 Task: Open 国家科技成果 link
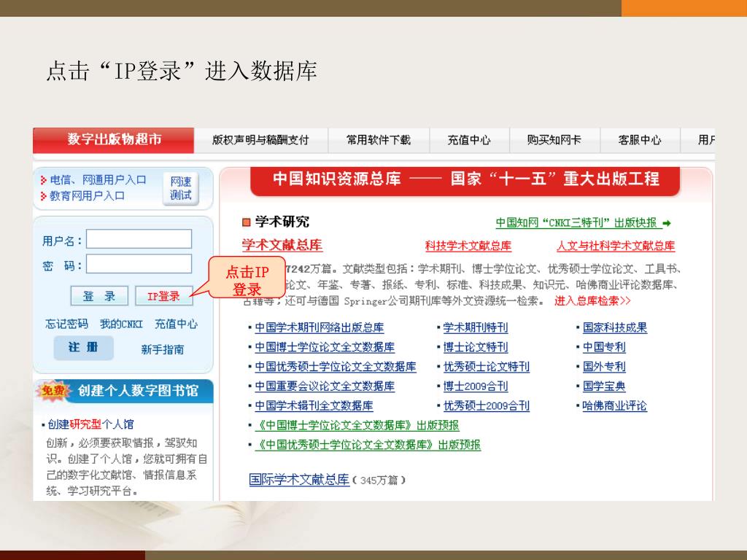[x=614, y=327]
